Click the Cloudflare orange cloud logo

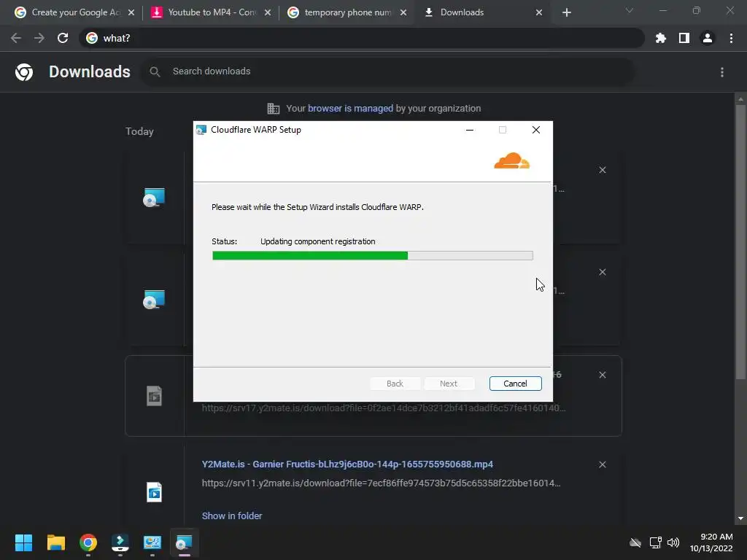[511, 161]
